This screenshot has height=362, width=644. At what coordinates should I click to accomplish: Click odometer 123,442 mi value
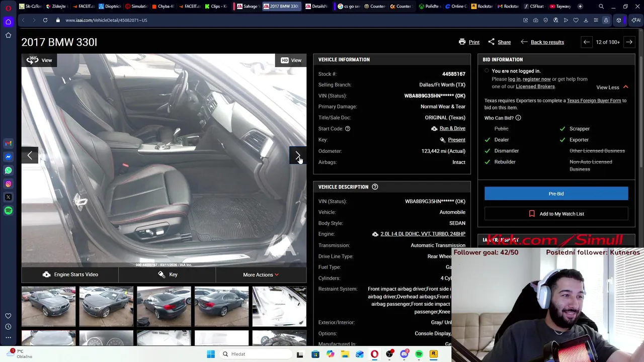(x=443, y=151)
